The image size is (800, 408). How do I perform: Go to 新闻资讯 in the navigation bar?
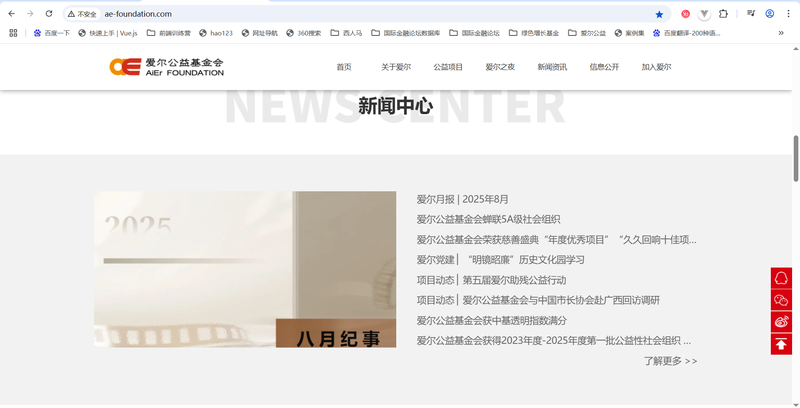[552, 67]
